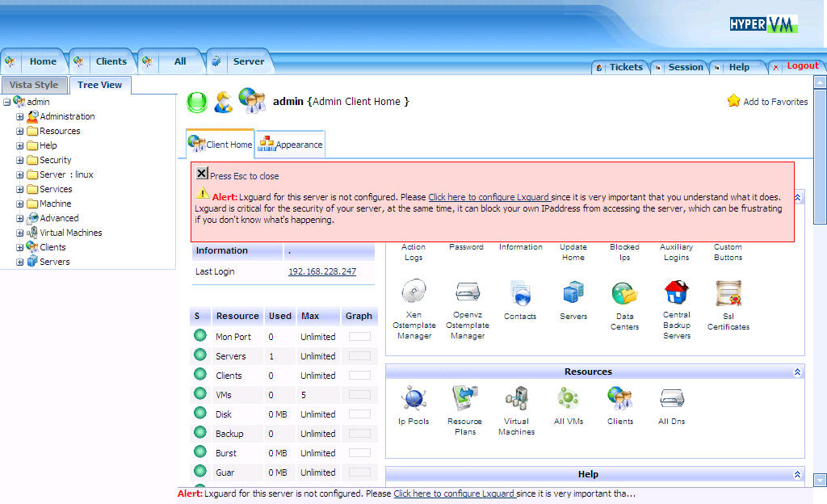Open Central Backup Servers icon
The height and width of the screenshot is (504, 827).
coord(676,292)
